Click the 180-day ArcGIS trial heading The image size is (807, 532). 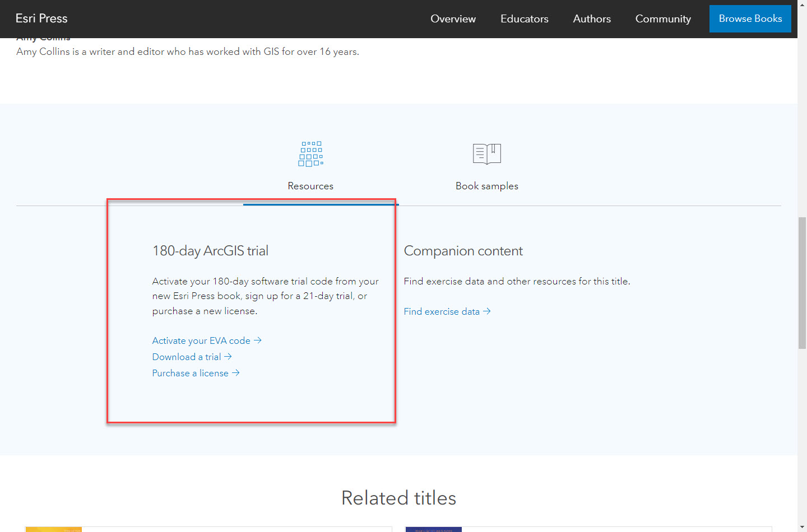210,251
